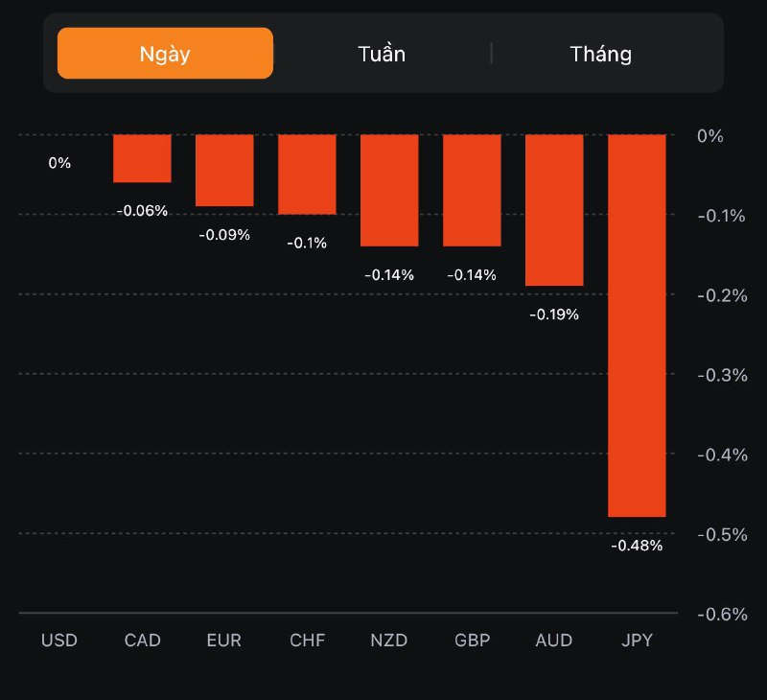Click the NZD axis label

pos(389,641)
